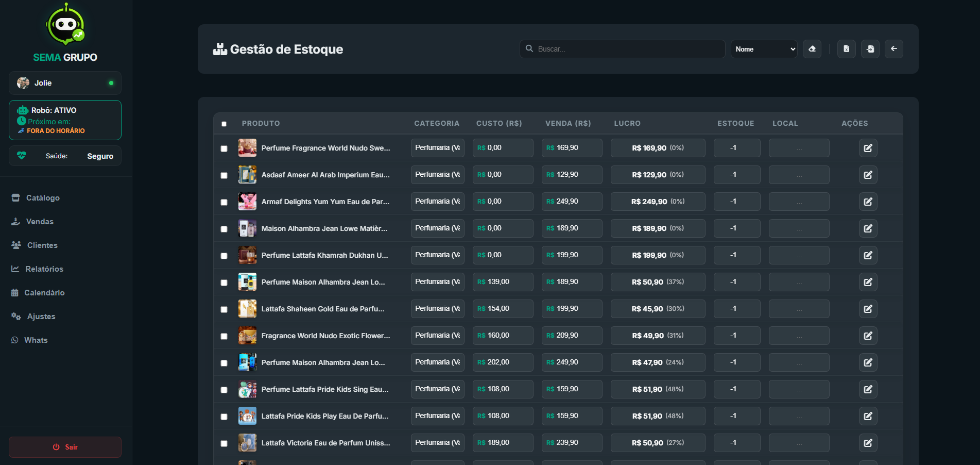Open the Clientes page

point(65,245)
